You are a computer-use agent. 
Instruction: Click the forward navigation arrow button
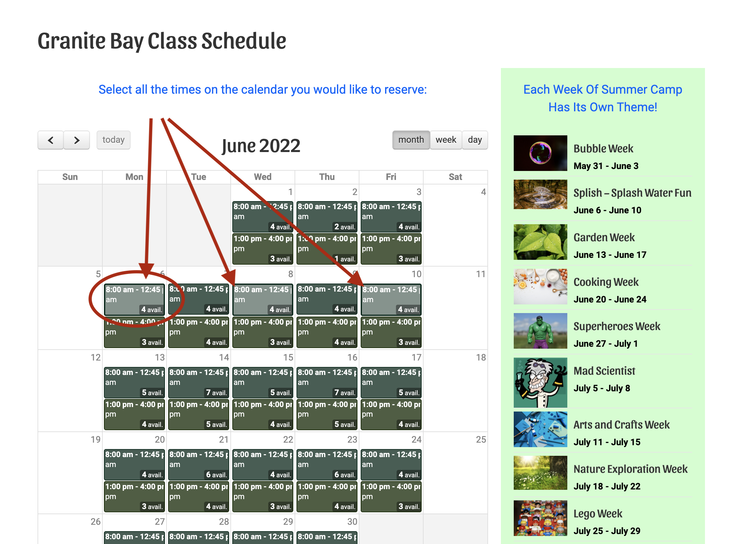76,140
